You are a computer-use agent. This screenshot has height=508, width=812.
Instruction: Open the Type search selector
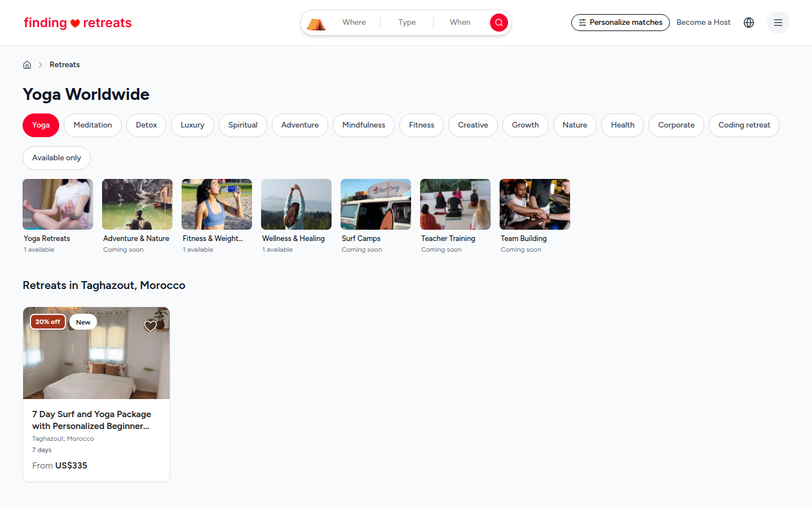[x=407, y=23]
